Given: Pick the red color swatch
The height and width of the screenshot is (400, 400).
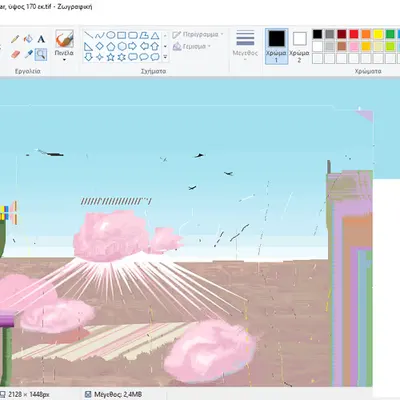Looking at the screenshot, I should 354,34.
